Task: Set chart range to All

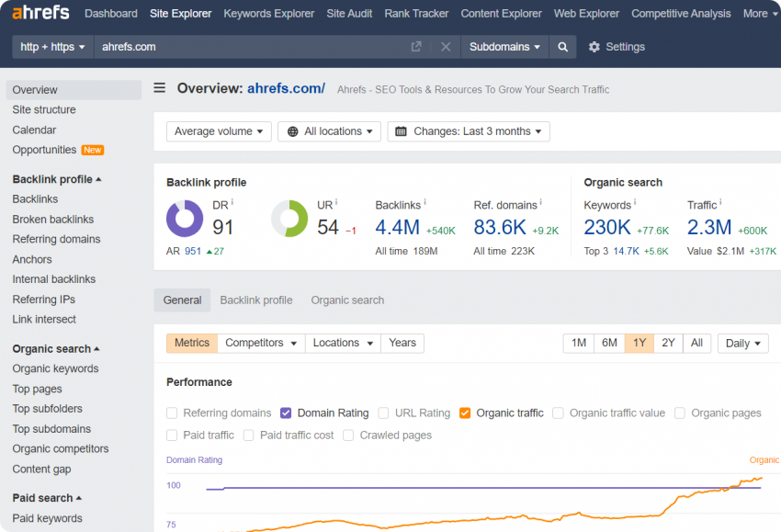Action: (x=696, y=344)
